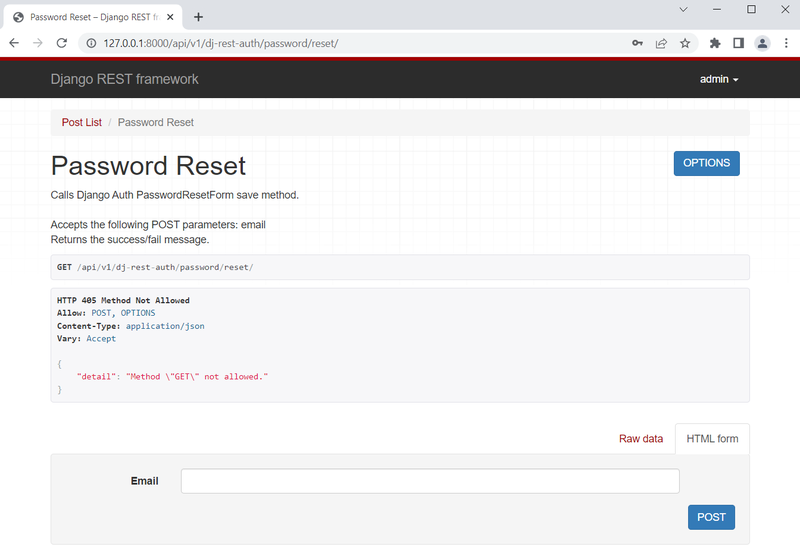Click the 'application/json' content type value

165,326
